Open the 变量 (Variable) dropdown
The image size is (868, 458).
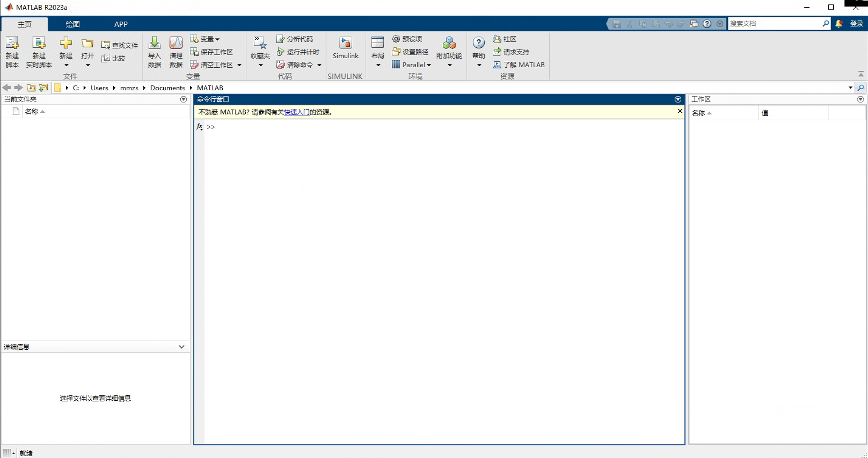(x=205, y=39)
